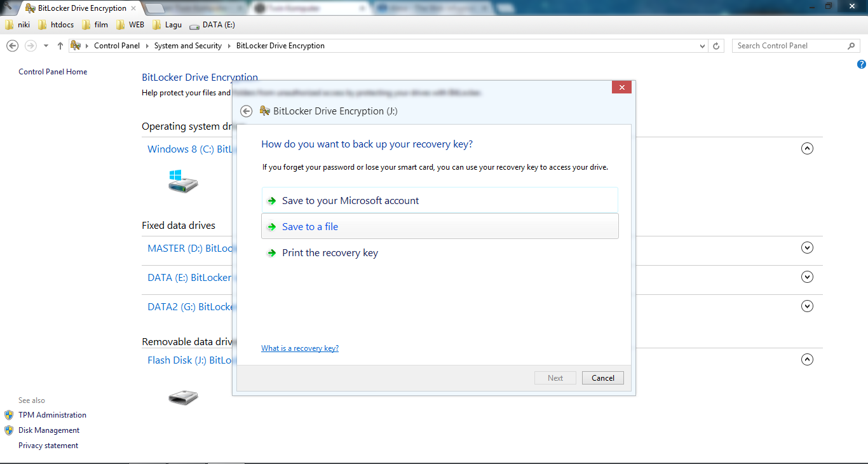Screen dimensions: 868x464
Task: Click Control Panel in the address bar
Action: 117,46
